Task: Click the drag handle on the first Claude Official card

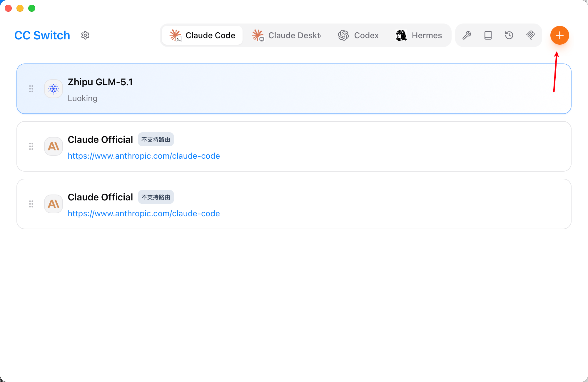Action: coord(31,146)
